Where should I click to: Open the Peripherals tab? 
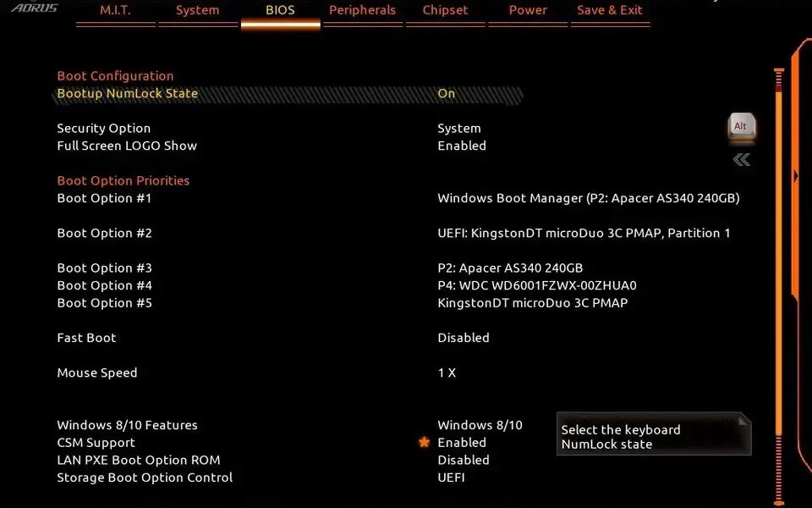[363, 10]
